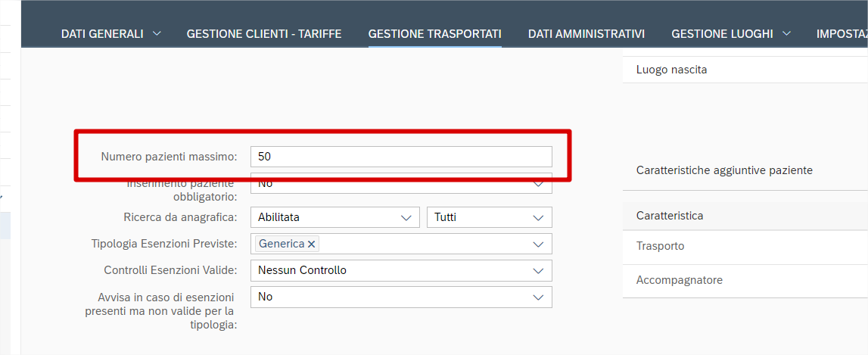This screenshot has height=355, width=868.
Task: Expand the GESTIONE LUOGHI tab chevron
Action: 787,33
